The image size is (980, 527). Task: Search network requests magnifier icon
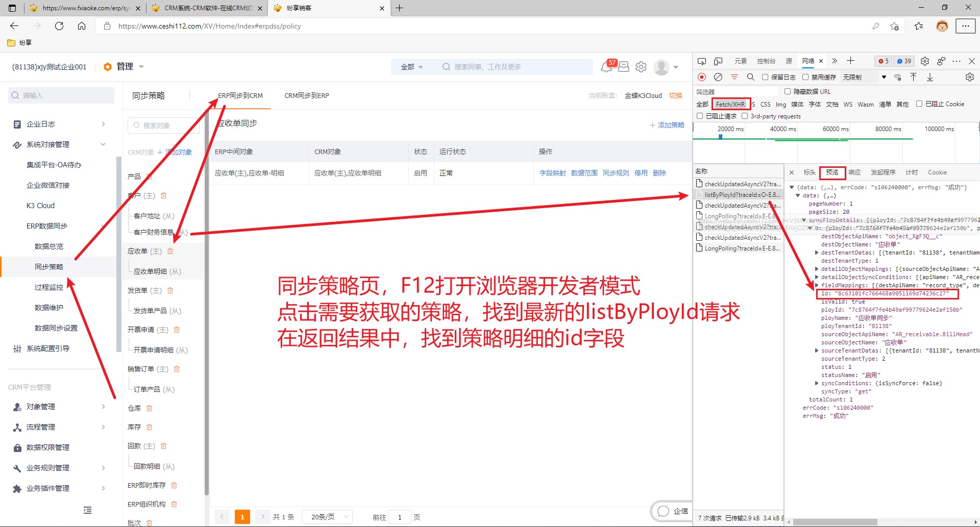tap(750, 77)
